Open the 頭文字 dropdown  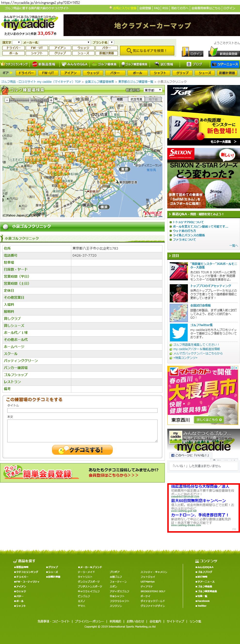pyautogui.click(x=17, y=43)
